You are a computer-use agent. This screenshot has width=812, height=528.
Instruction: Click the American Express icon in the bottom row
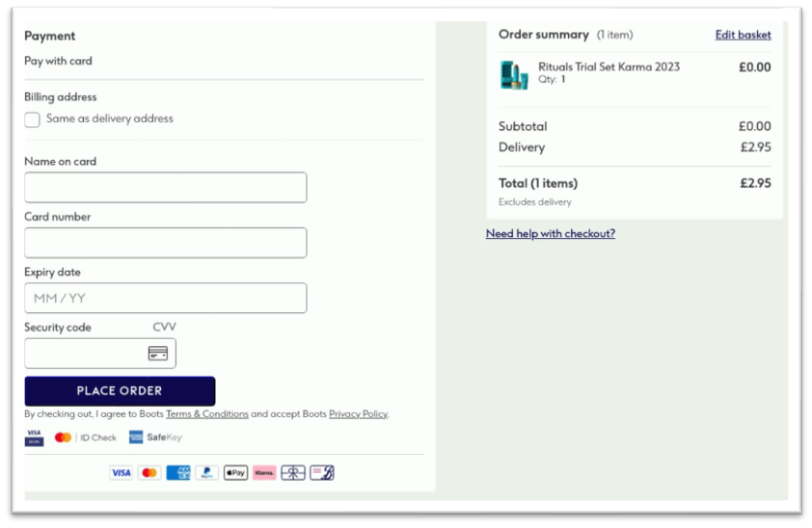(178, 473)
